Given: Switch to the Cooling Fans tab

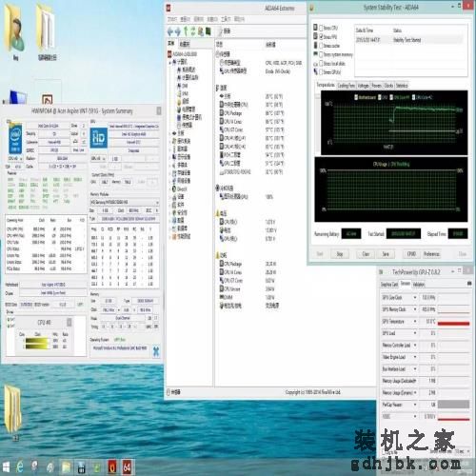Looking at the screenshot, I should [346, 86].
